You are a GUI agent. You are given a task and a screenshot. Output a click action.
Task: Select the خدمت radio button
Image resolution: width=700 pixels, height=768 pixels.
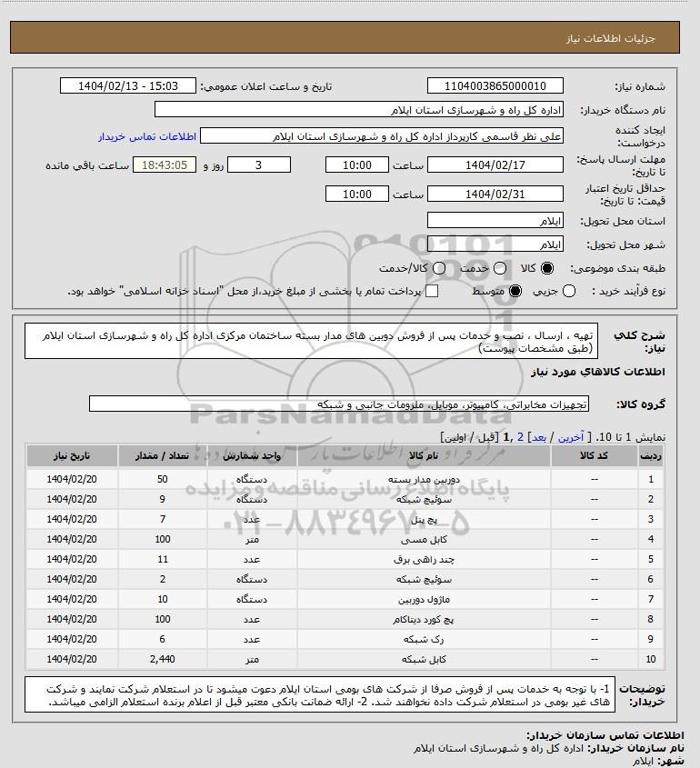pyautogui.click(x=500, y=268)
